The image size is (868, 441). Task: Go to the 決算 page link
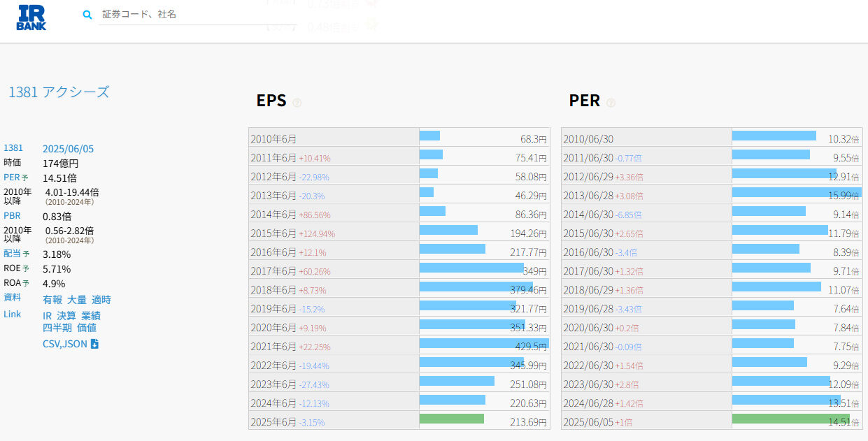pos(66,316)
